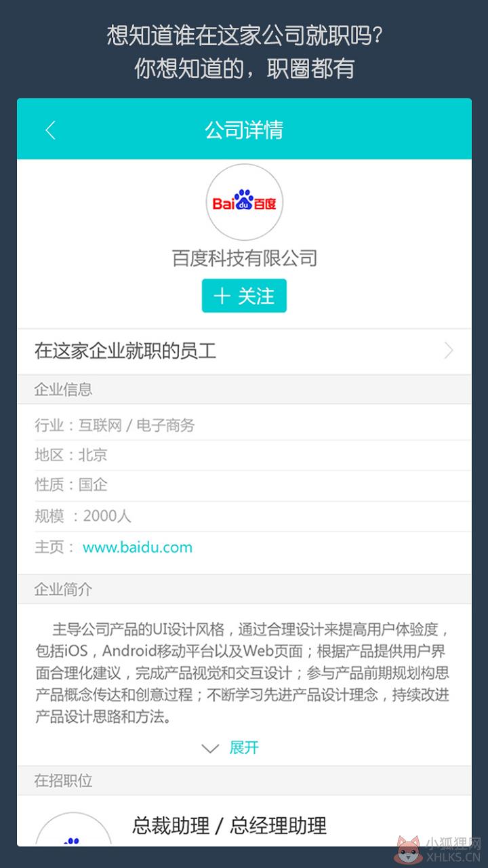Click the Baidu logo avatar

244,202
